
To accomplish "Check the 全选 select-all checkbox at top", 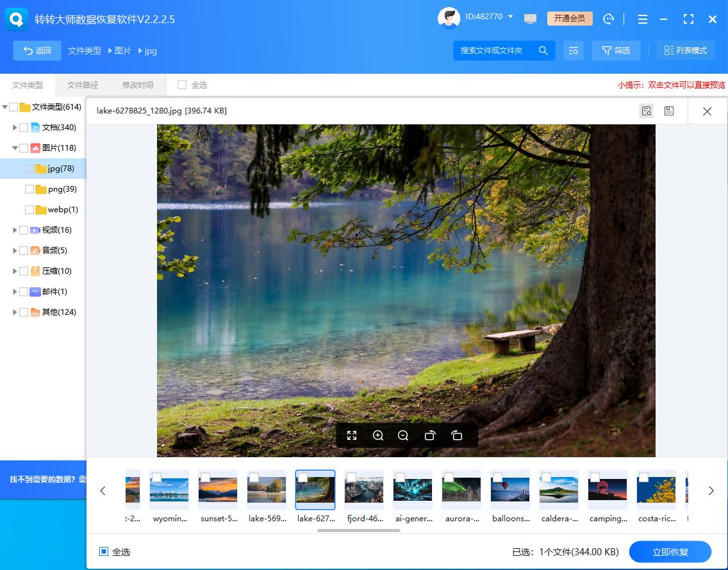I will (183, 84).
